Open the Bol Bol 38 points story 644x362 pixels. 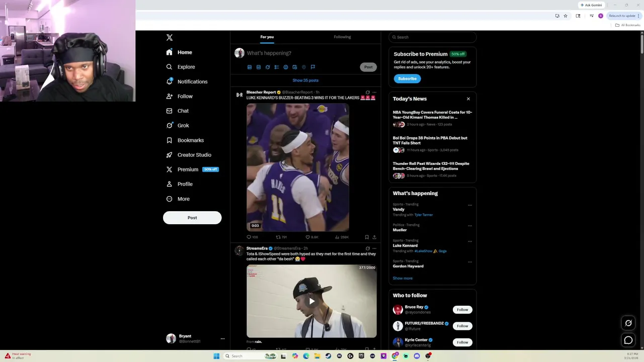pyautogui.click(x=432, y=144)
